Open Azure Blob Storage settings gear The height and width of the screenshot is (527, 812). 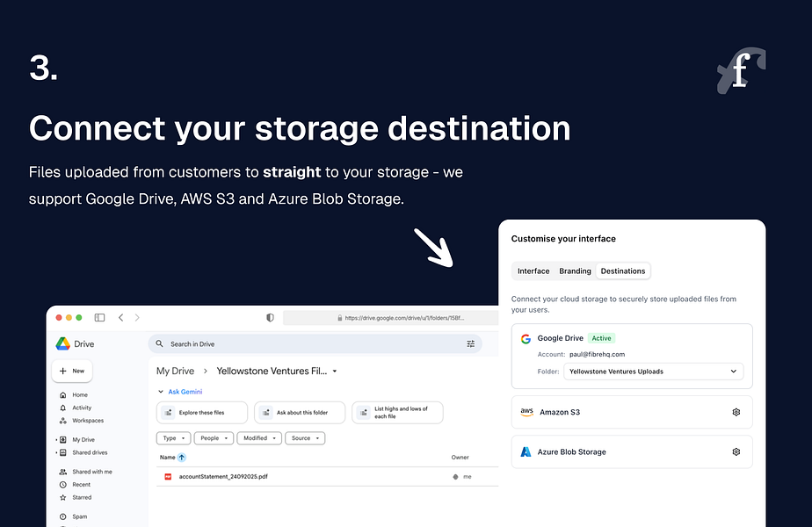pyautogui.click(x=736, y=452)
